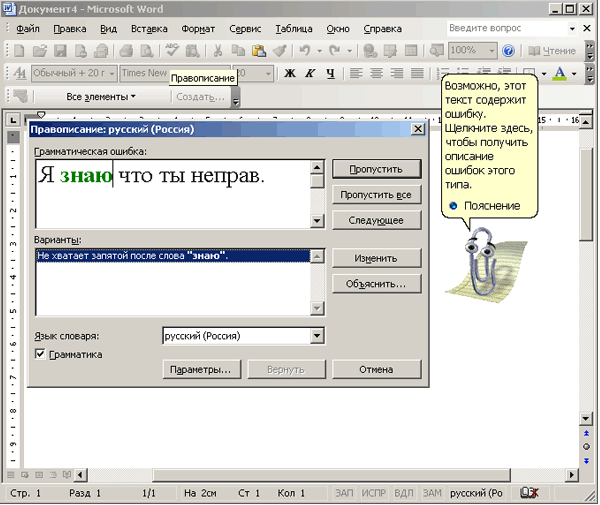
Task: Open the Введите вопрос help dropdown arrow
Action: point(572,28)
